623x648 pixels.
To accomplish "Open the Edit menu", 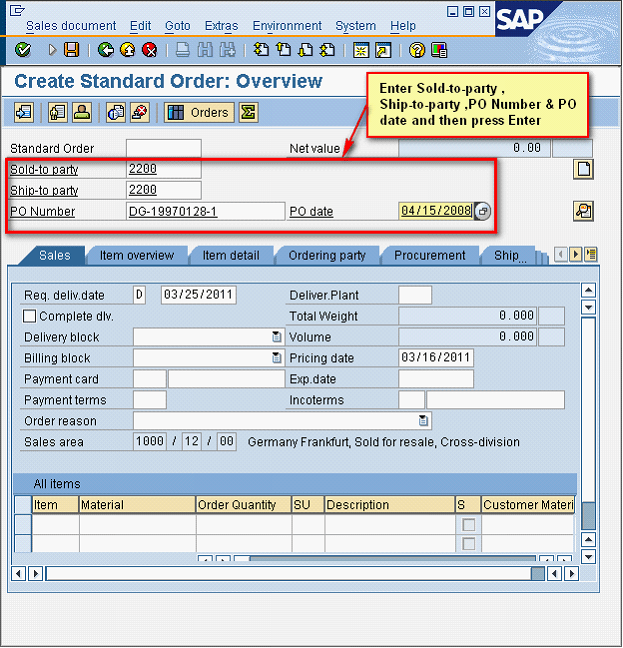I will tap(140, 26).
